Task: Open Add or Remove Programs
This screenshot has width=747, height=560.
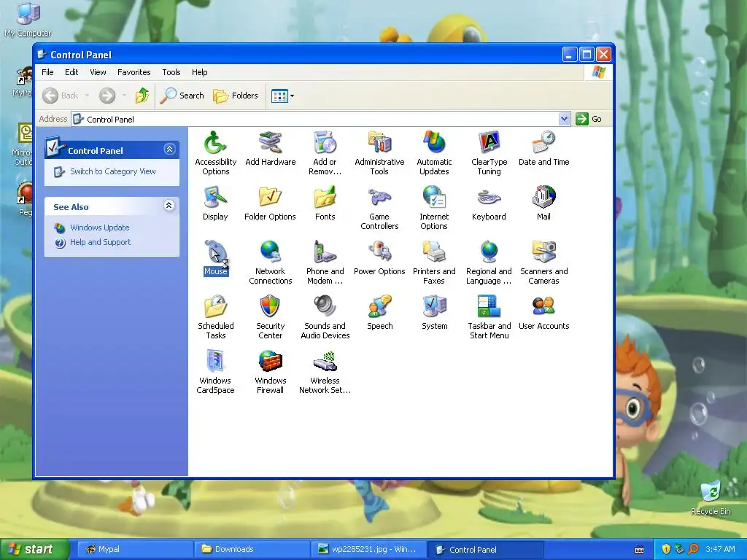Action: [325, 153]
